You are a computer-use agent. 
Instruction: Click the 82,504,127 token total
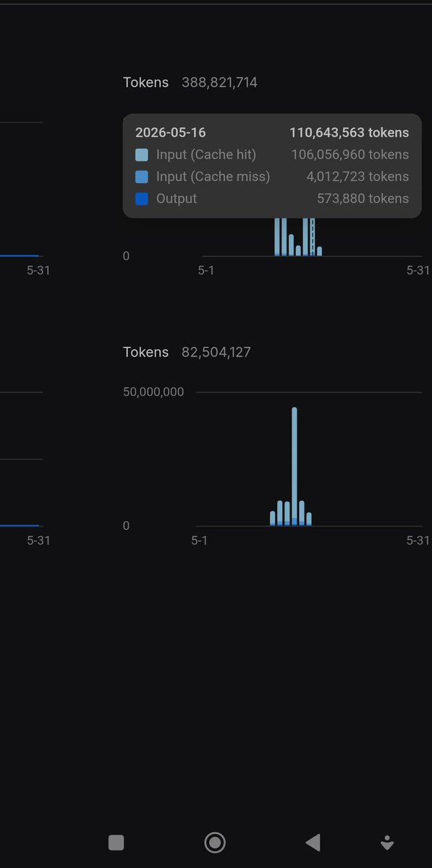coord(216,352)
